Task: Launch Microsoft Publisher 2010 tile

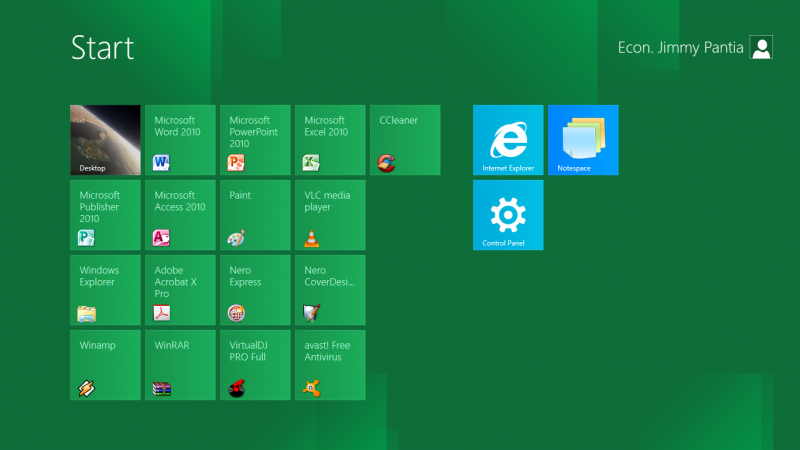Action: [105, 215]
